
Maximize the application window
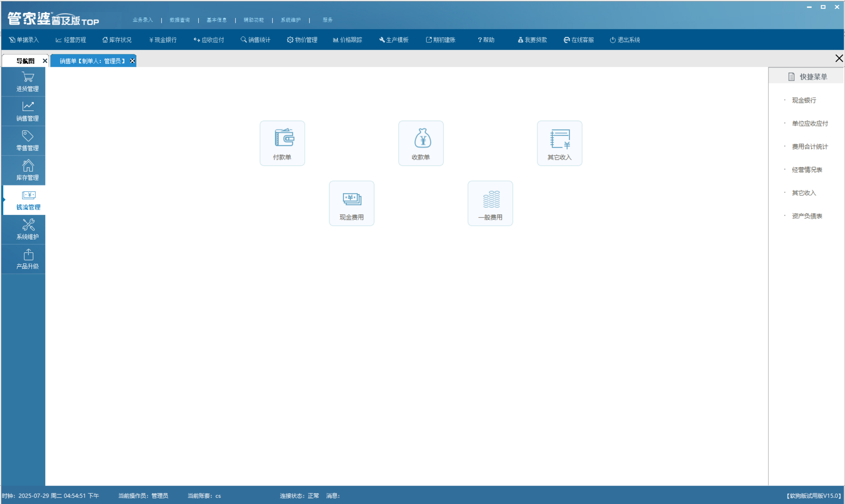823,7
